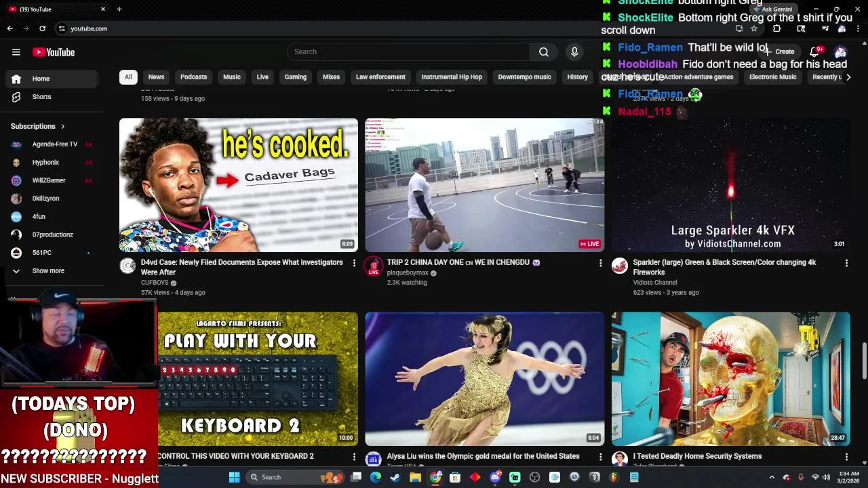
Task: Open Vidiots channel avatar by Sparkler video
Action: [x=619, y=266]
